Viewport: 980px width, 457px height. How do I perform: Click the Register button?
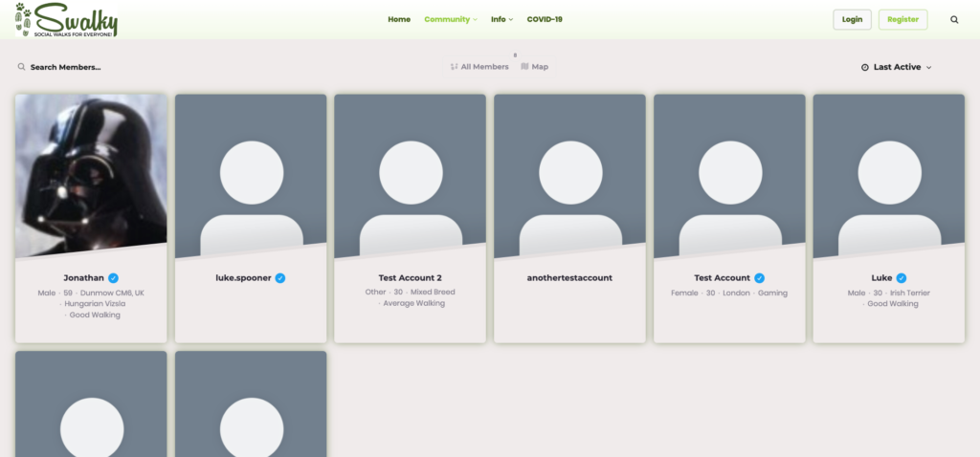pyautogui.click(x=902, y=19)
